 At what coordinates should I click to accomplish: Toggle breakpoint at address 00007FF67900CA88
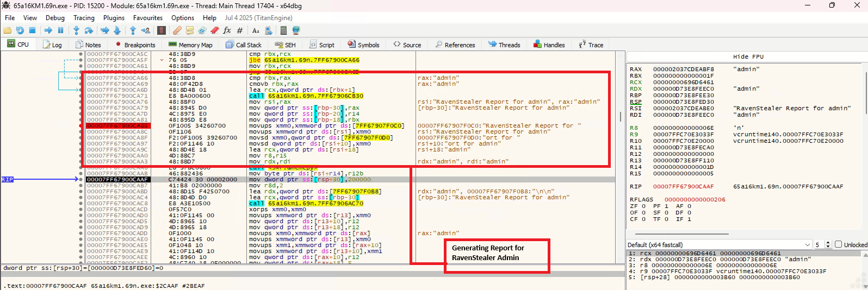click(x=81, y=126)
